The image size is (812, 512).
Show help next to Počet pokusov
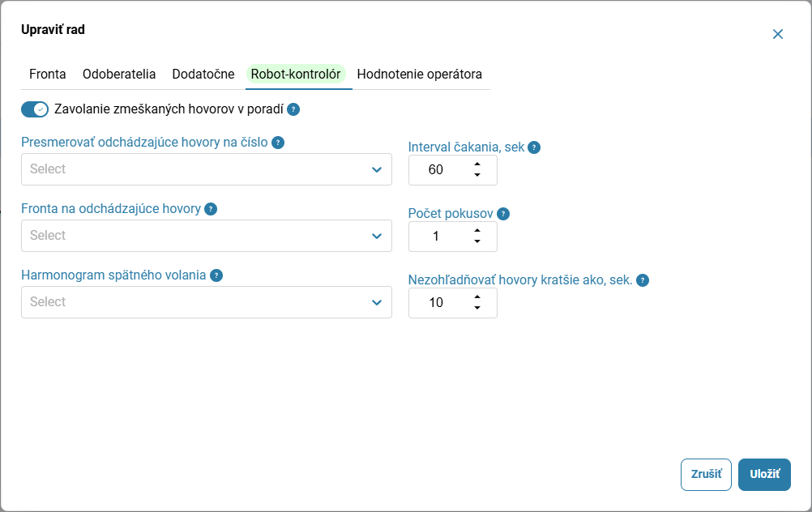coord(502,214)
